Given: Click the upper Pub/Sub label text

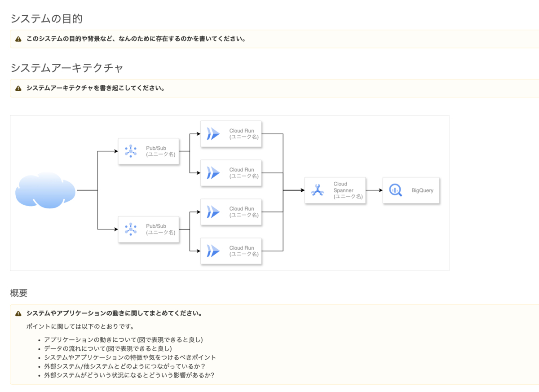Looking at the screenshot, I should coord(161,151).
